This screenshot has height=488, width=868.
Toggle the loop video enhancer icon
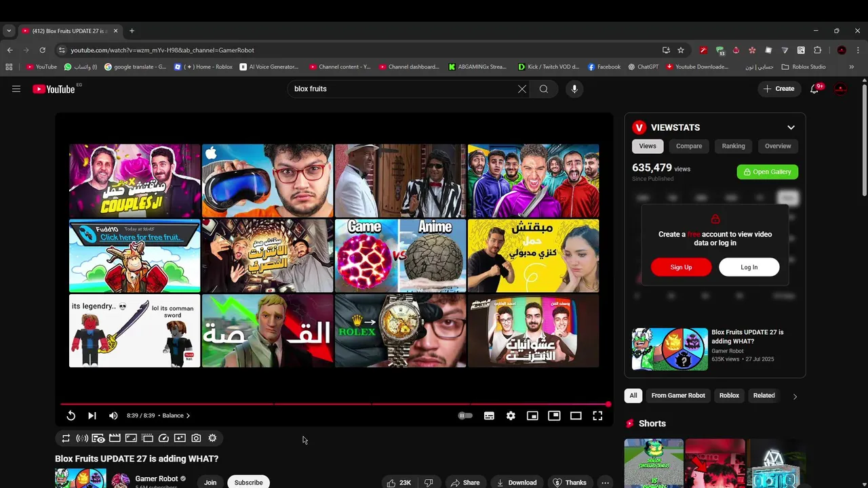66,439
